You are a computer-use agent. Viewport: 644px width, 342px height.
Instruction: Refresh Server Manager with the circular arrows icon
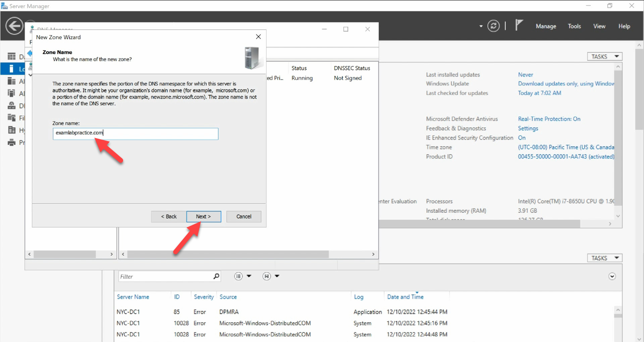coord(493,26)
